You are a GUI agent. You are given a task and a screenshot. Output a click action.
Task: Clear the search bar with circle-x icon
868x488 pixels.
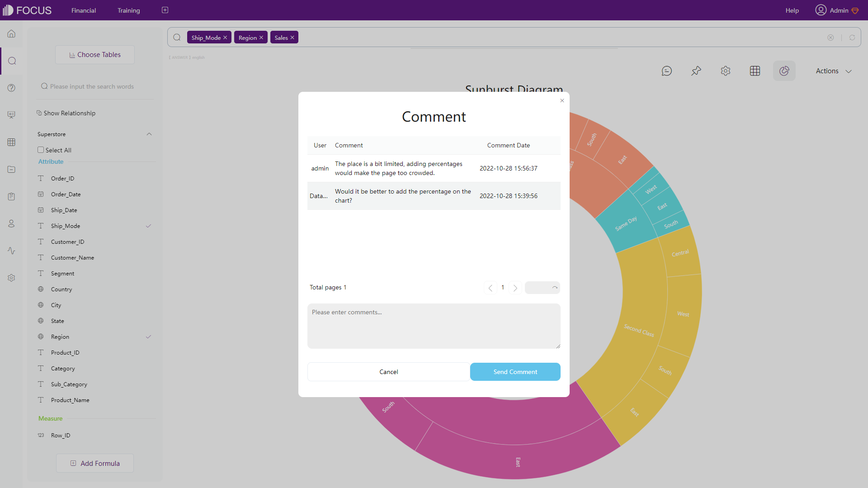[830, 38]
